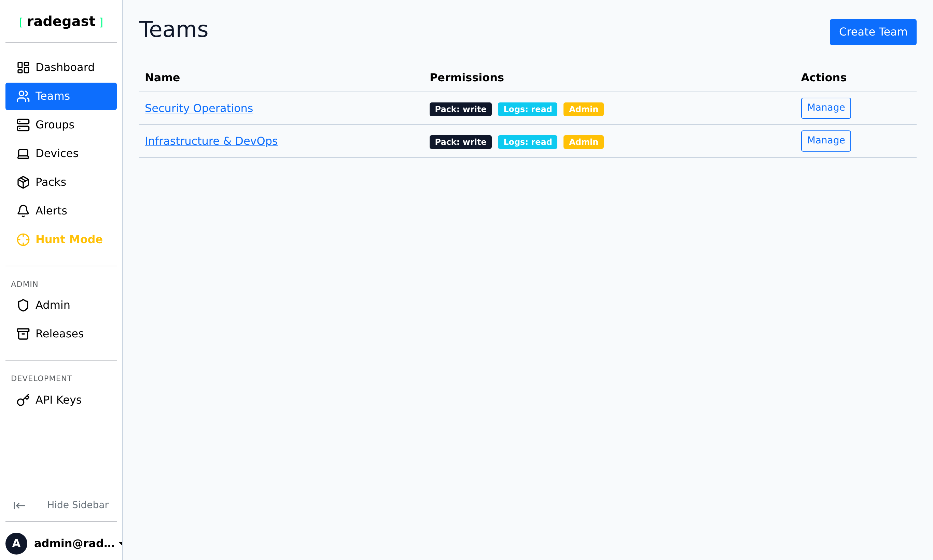
Task: Open the Dashboard menu item
Action: tap(61, 68)
